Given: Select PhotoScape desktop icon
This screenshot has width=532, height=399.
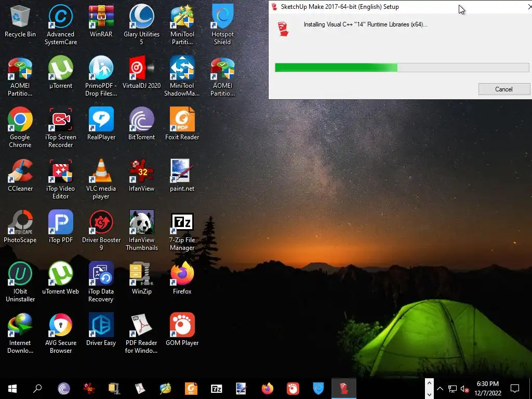Looking at the screenshot, I should pyautogui.click(x=20, y=227).
